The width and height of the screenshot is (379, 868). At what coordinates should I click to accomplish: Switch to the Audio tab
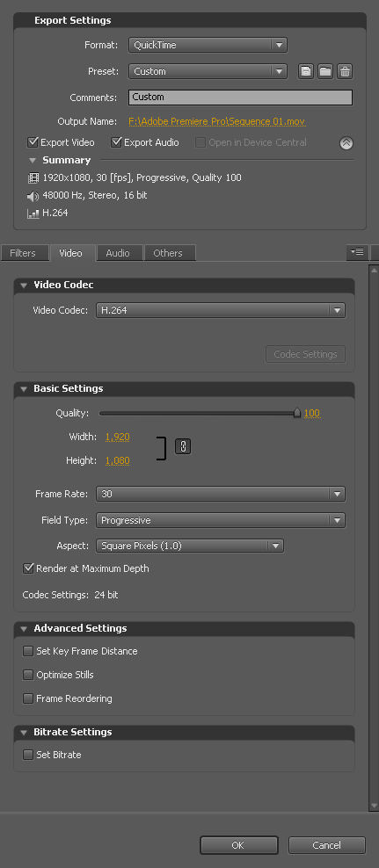point(118,253)
